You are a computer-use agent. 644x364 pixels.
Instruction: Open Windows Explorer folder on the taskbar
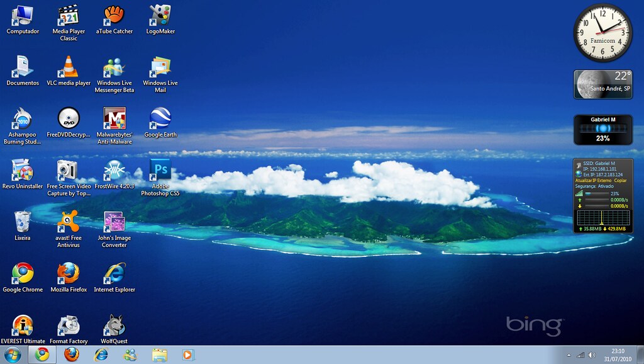(x=159, y=355)
